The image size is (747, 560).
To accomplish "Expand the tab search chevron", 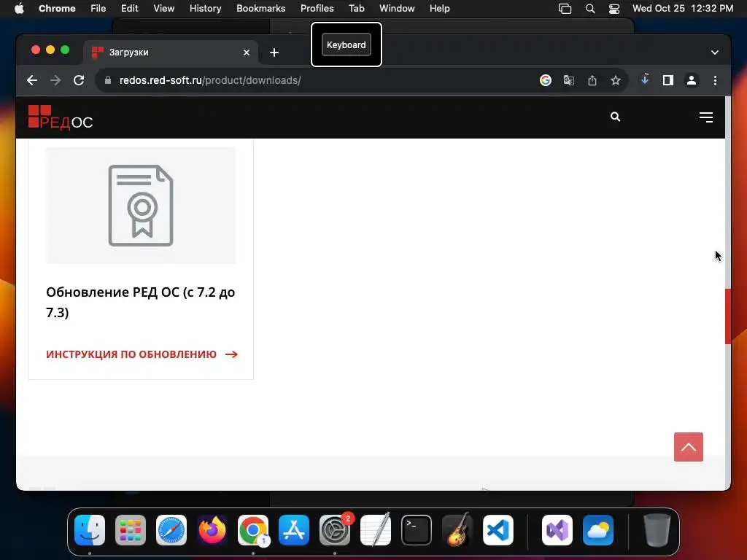I will click(x=715, y=52).
